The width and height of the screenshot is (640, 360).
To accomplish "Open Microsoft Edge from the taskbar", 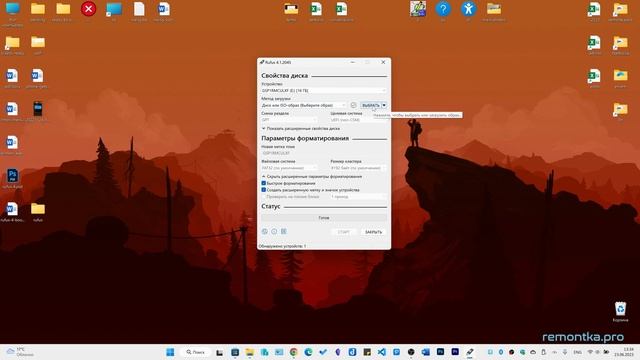I will click(x=308, y=352).
